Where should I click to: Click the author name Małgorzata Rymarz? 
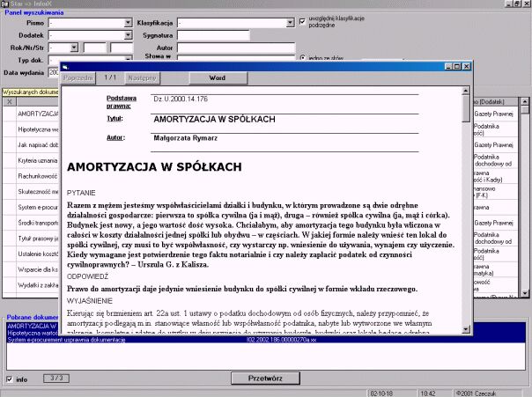click(x=185, y=138)
